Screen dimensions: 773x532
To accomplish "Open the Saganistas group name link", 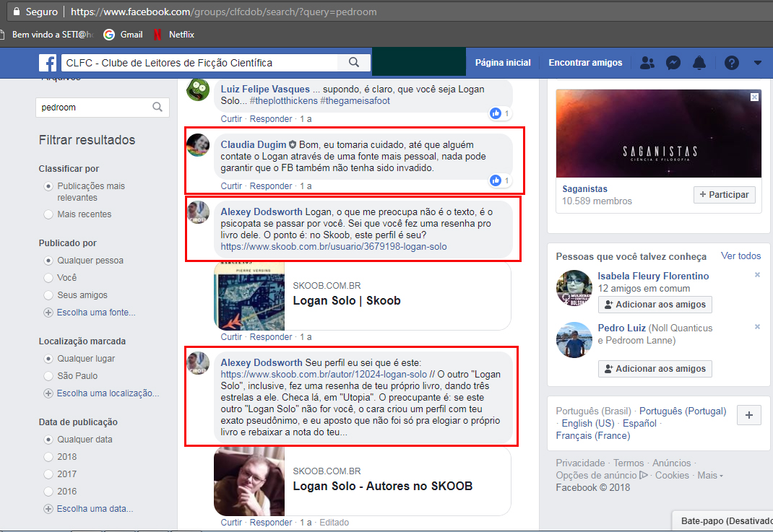I will point(584,188).
